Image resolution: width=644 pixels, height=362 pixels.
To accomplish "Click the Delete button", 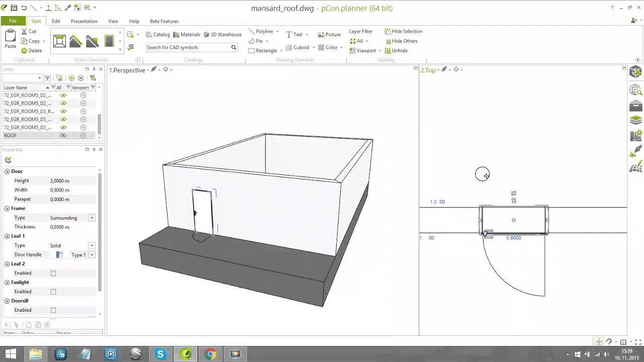I will [x=31, y=50].
